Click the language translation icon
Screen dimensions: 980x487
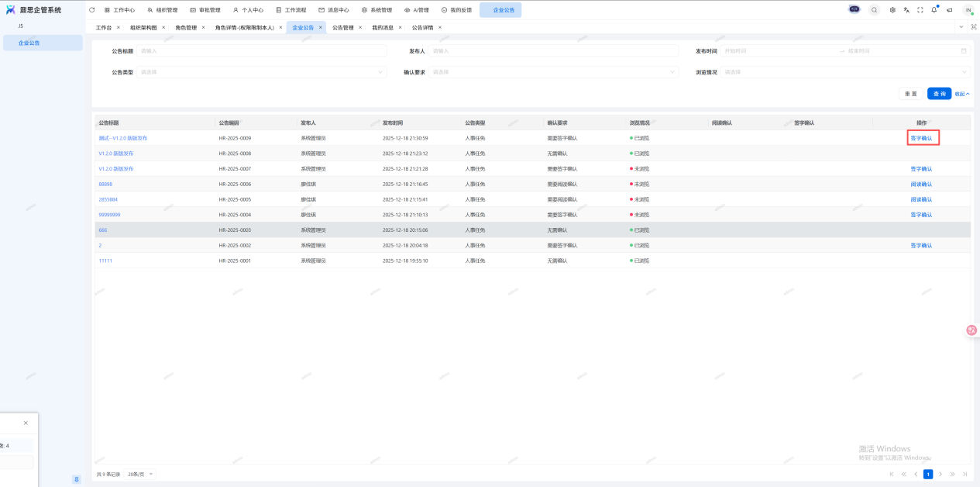tap(906, 10)
